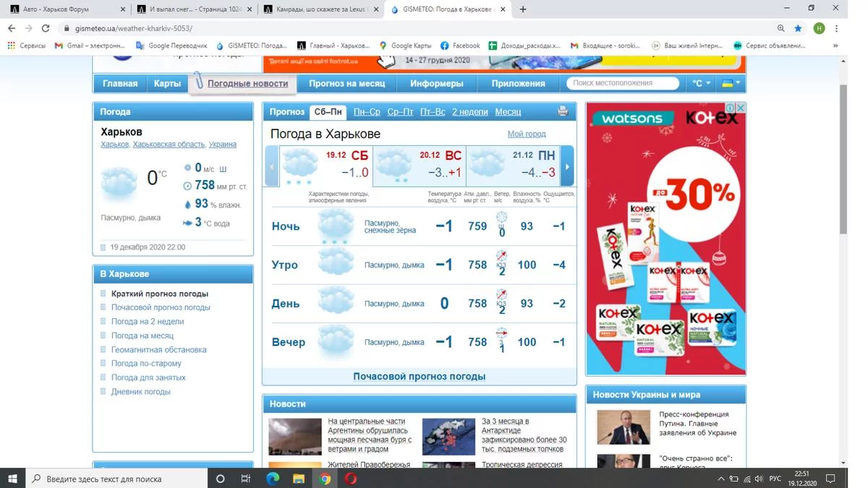Open Почасовой прогноз погоды sidebar link
Viewport: 868px width, 488px height.
pos(161,307)
